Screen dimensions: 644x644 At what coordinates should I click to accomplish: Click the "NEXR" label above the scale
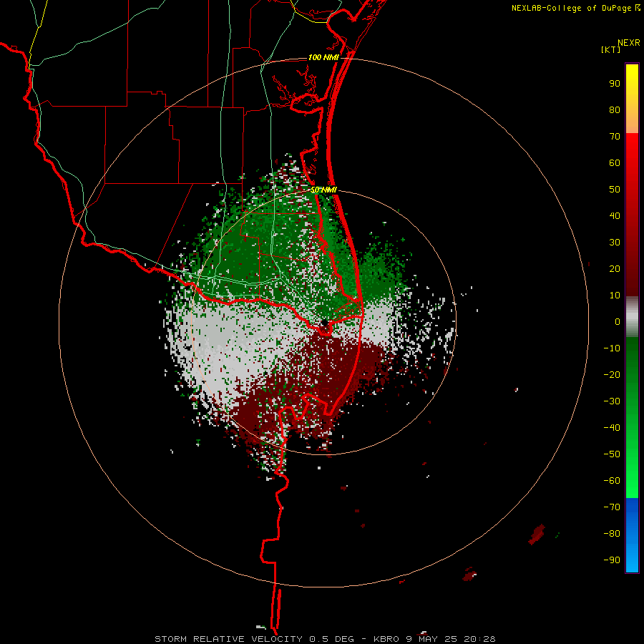coord(629,43)
